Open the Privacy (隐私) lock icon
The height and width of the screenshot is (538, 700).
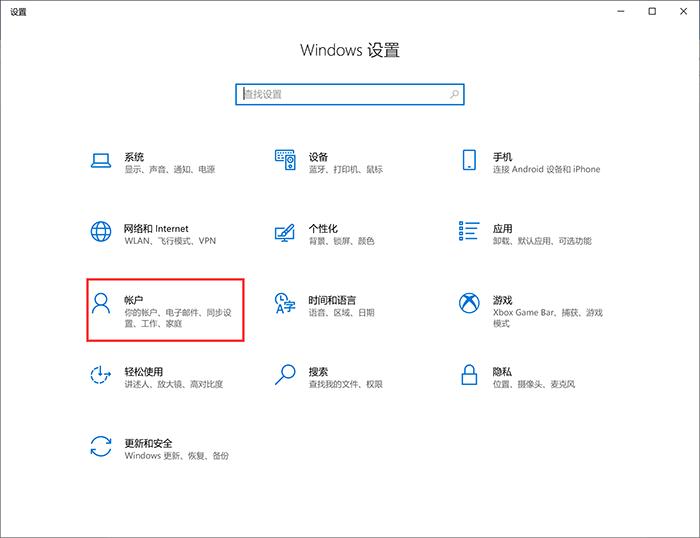point(469,375)
